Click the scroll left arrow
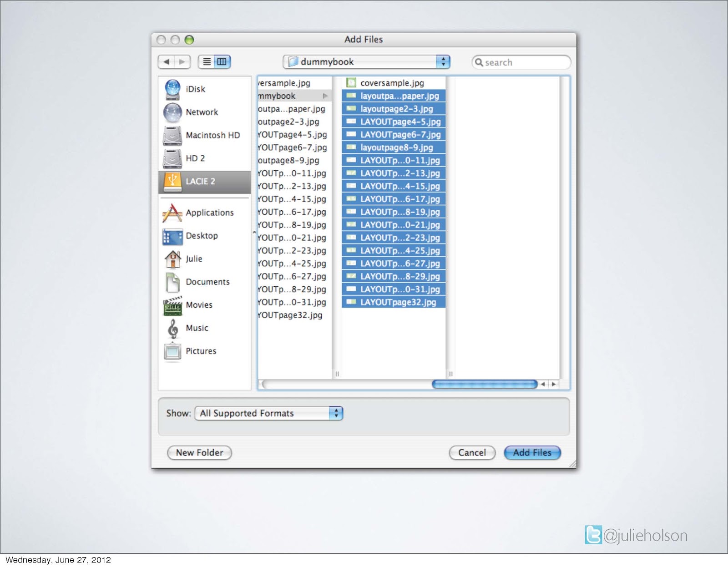 pos(543,384)
